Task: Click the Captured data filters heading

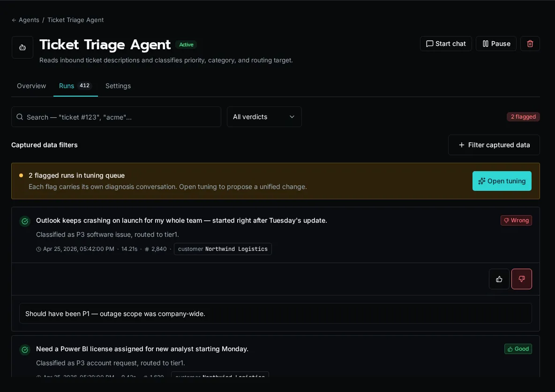Action: click(44, 145)
